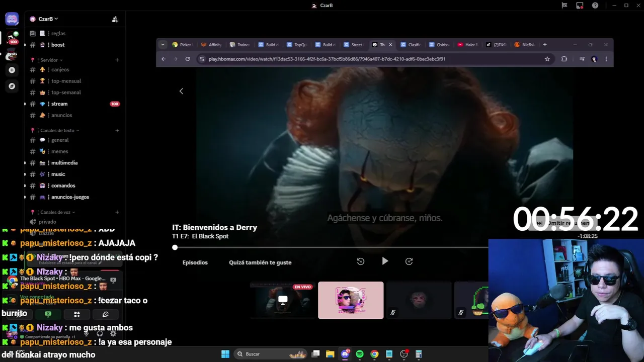
Task: Go back in Chrome history
Action: click(x=164, y=59)
